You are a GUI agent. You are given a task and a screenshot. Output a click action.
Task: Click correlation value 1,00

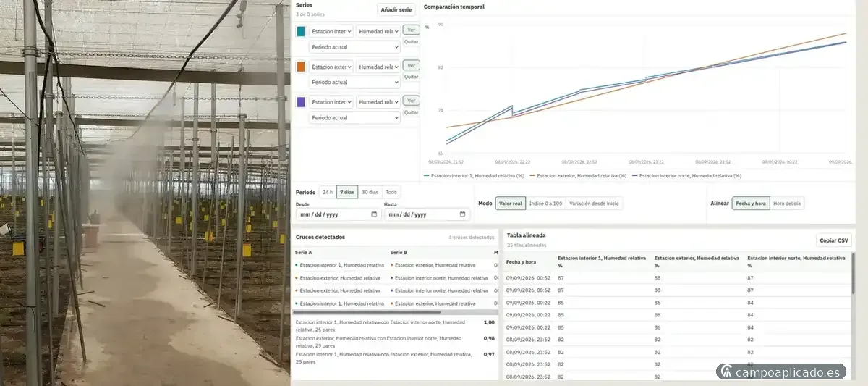[x=489, y=322]
